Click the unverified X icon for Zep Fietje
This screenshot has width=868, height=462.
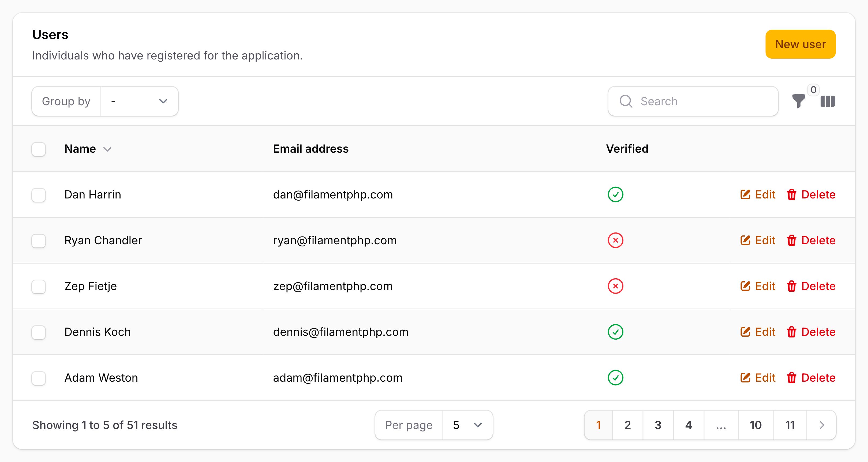point(615,286)
